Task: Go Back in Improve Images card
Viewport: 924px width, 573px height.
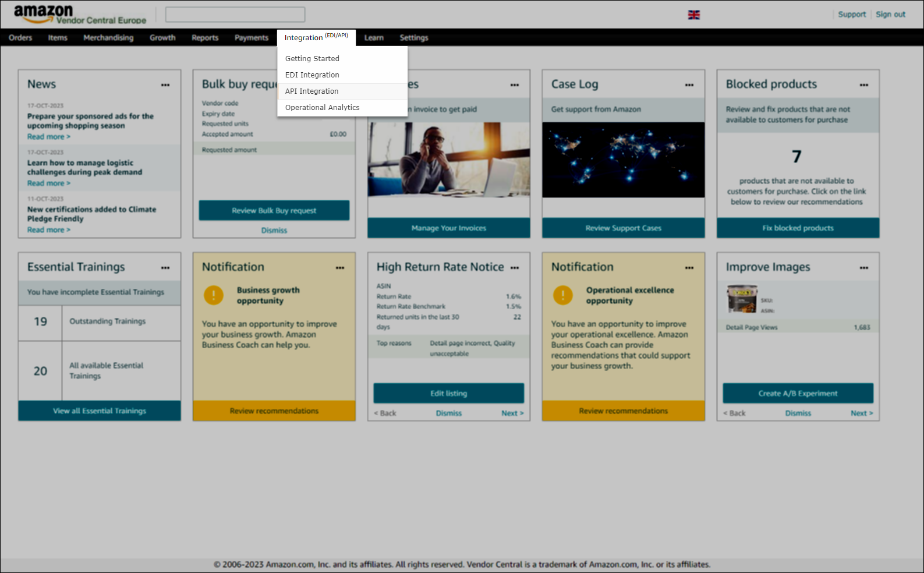Action: (x=734, y=413)
